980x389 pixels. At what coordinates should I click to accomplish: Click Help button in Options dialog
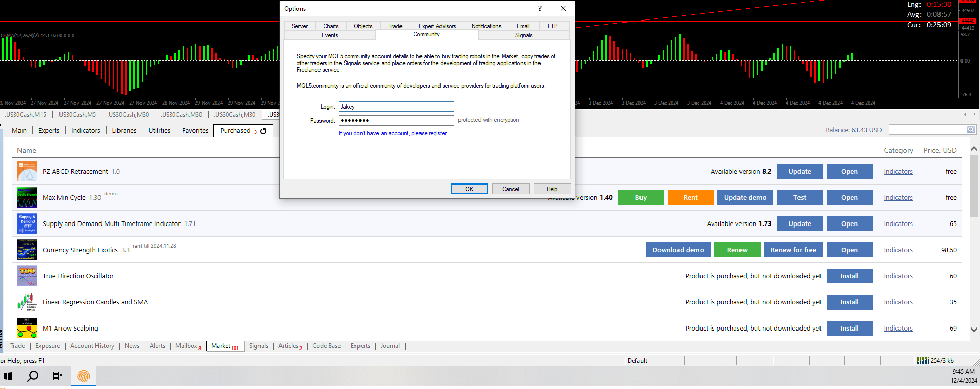[552, 189]
